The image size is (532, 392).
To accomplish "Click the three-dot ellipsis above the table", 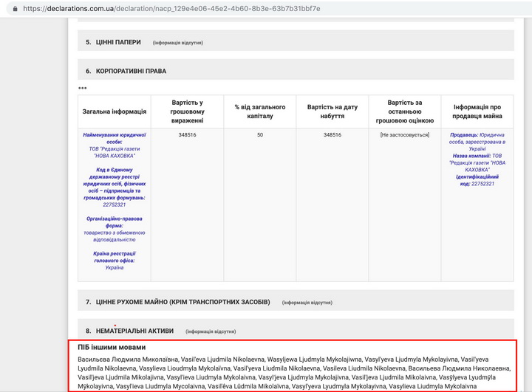I will (83, 89).
